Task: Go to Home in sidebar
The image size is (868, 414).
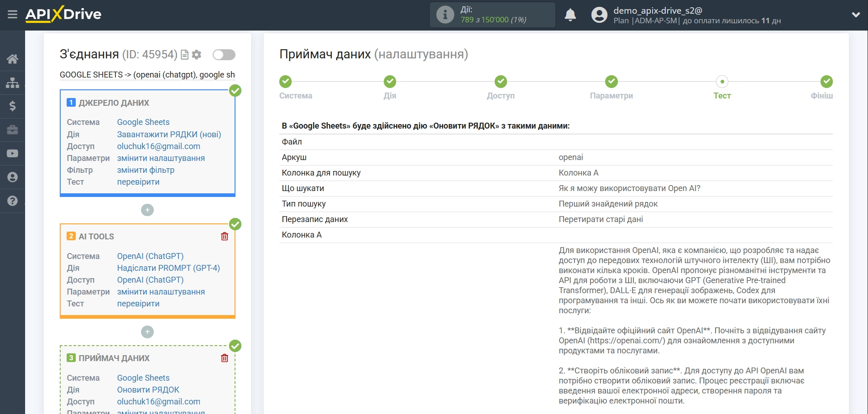Action: coord(12,59)
